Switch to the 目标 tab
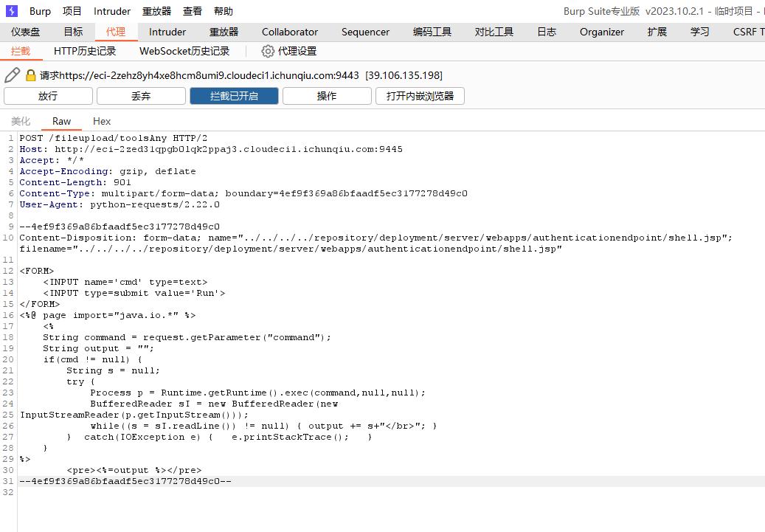Screen dimensions: 765x532 (73, 32)
